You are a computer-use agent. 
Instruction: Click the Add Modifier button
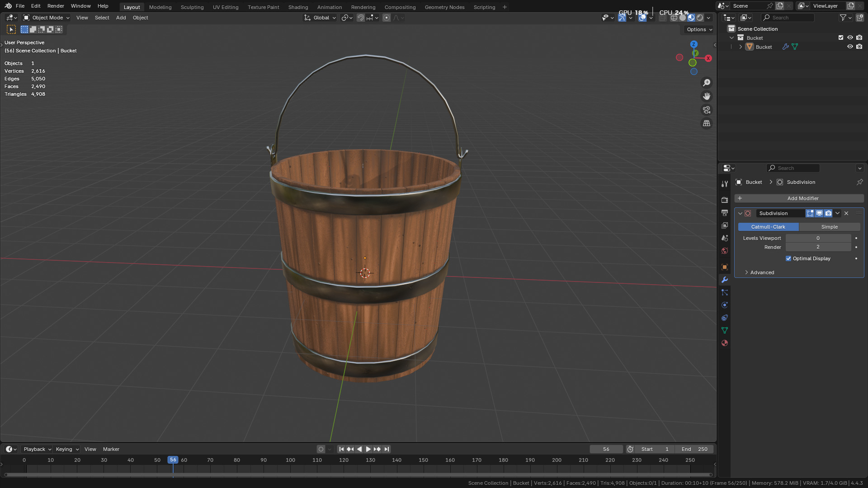pyautogui.click(x=799, y=198)
